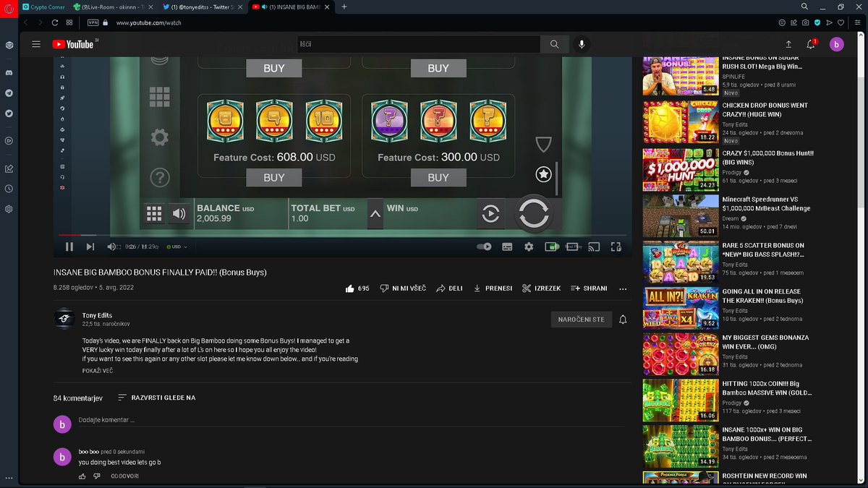Open YouTube notifications bell
Image resolution: width=868 pixels, height=488 pixels.
coord(811,44)
